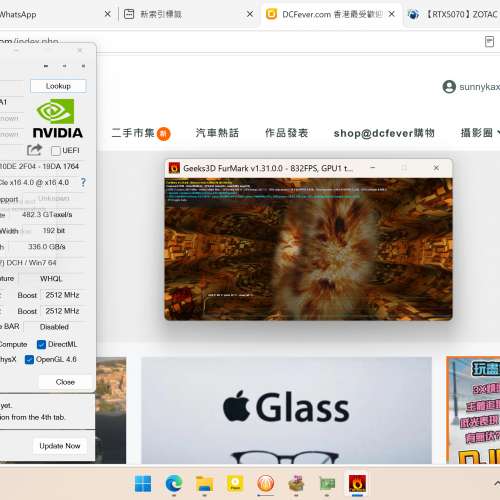Open the Windows Start menu

[143, 484]
